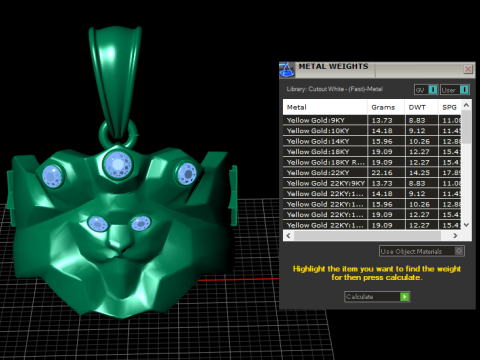
Task: Select the Yellow Gold 22KY:9KY row
Action: (x=372, y=183)
